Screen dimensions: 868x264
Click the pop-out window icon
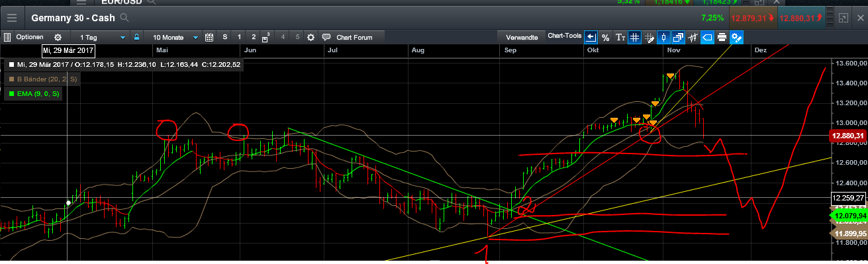coord(843,18)
